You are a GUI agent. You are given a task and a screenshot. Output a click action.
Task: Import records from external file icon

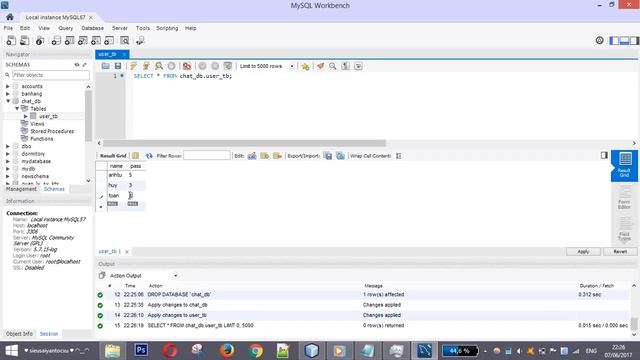pos(340,156)
